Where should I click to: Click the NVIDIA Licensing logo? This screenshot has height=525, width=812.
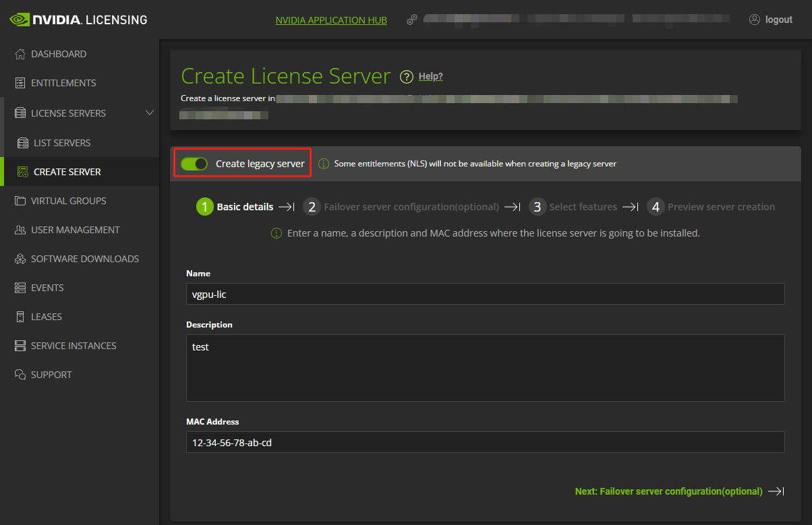(78, 20)
